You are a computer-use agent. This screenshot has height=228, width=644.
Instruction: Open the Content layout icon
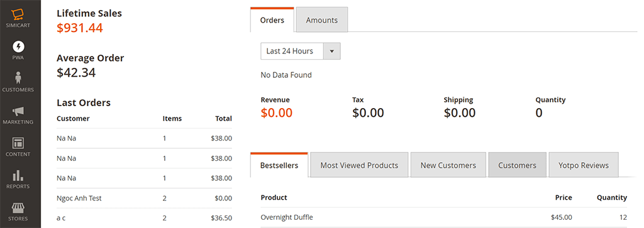coord(18,143)
